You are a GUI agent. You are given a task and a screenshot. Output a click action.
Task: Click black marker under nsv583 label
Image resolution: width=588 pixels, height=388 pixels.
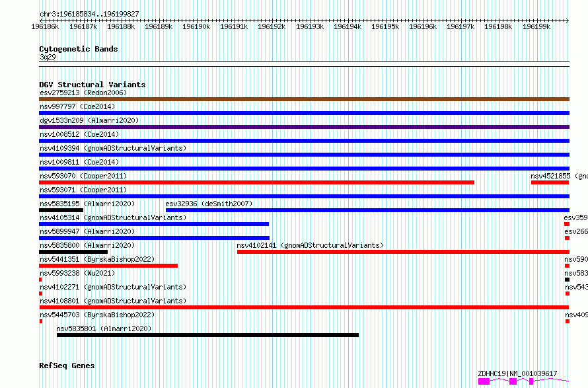click(567, 280)
